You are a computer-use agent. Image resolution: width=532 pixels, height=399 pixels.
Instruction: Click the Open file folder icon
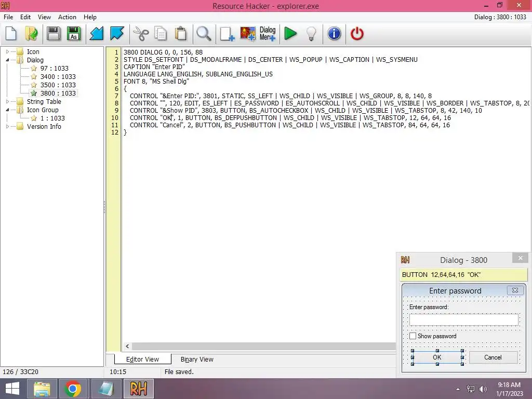[32, 34]
